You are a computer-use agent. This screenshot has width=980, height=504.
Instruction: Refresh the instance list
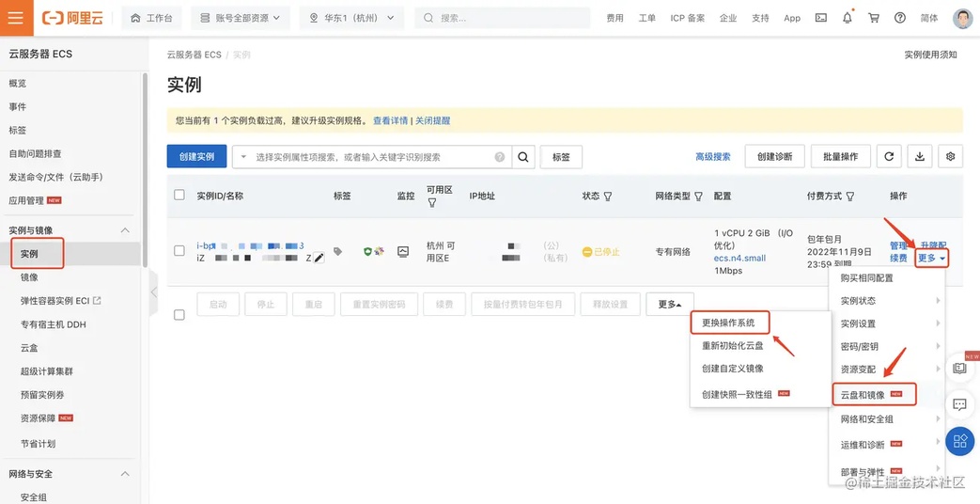coord(889,156)
